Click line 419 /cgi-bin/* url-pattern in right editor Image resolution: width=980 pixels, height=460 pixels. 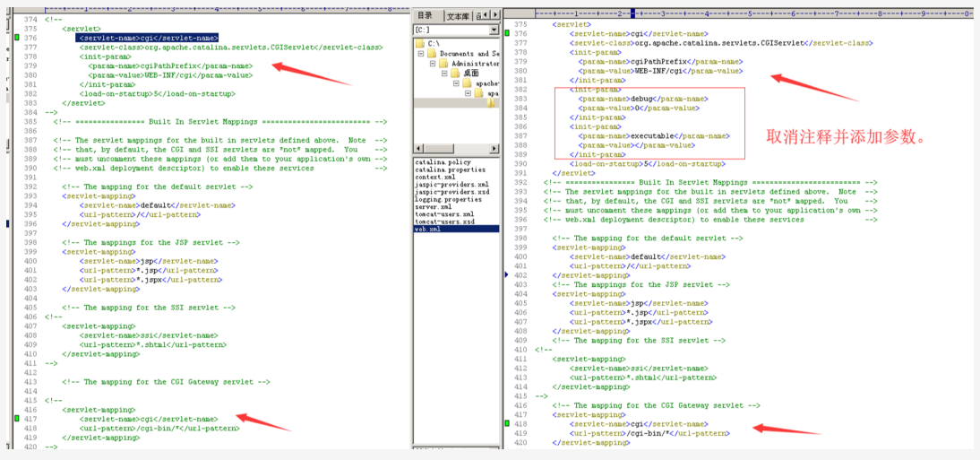click(649, 433)
